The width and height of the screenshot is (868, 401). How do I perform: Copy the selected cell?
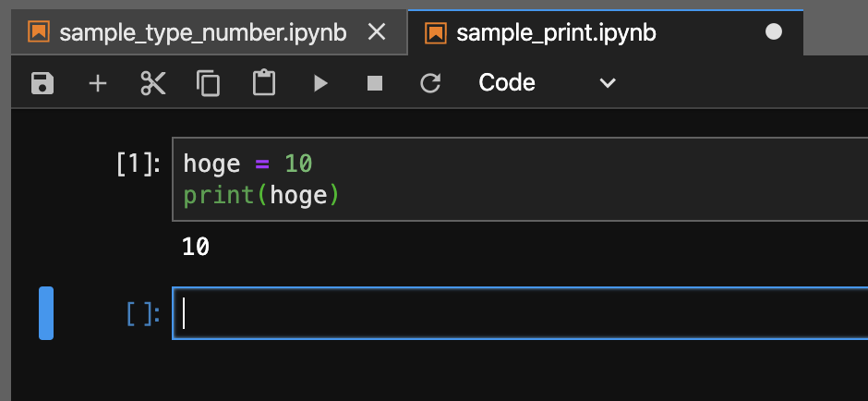pyautogui.click(x=209, y=84)
